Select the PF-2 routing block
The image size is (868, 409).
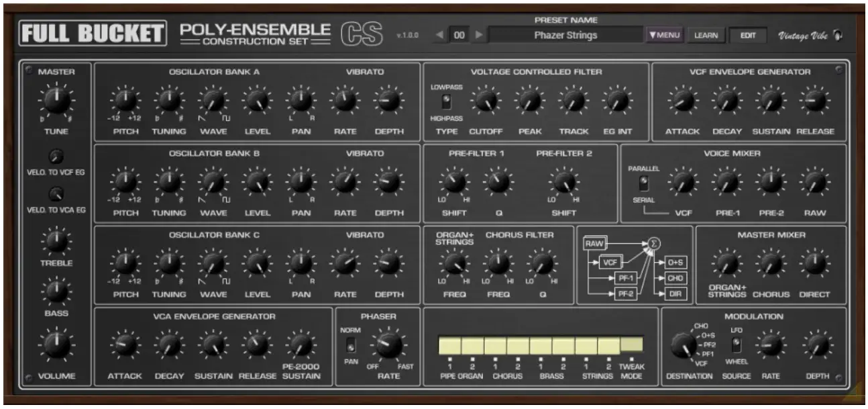pos(627,292)
